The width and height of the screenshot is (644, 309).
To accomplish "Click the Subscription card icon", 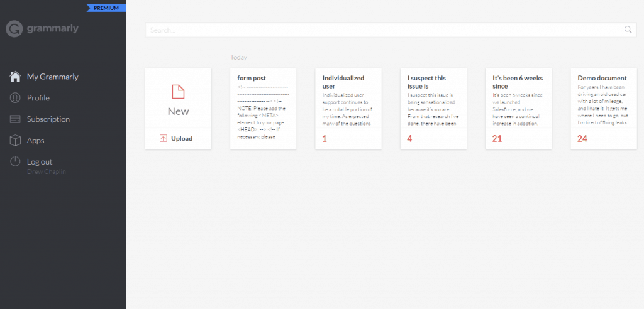I will [15, 119].
